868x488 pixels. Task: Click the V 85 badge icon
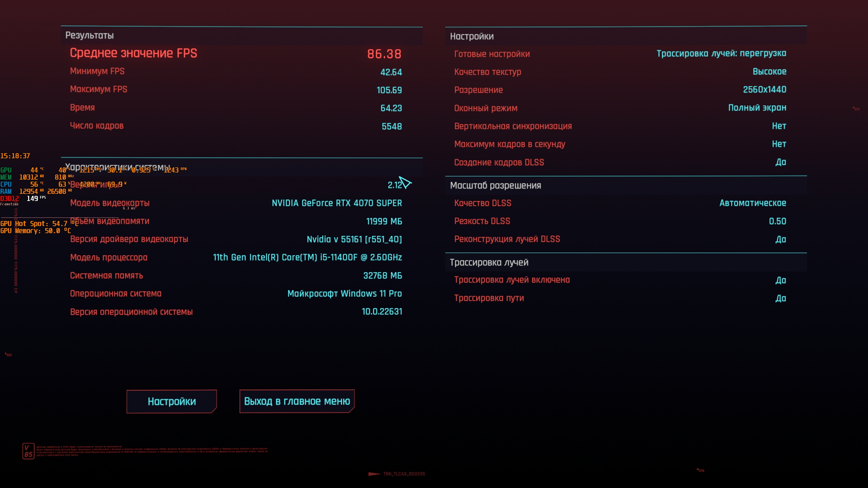28,451
